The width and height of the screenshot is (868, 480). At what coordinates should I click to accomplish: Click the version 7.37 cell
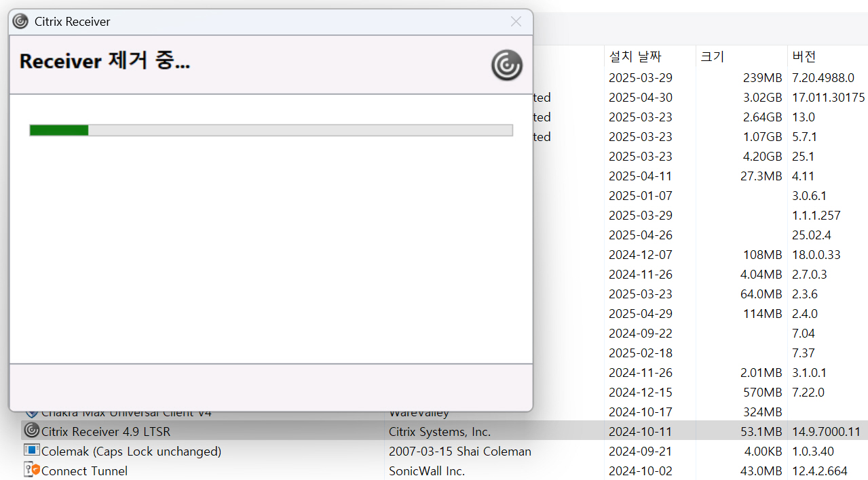tap(803, 353)
